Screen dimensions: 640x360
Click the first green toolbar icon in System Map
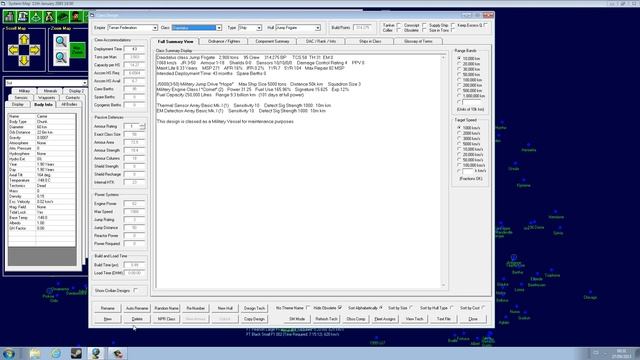coord(9,17)
